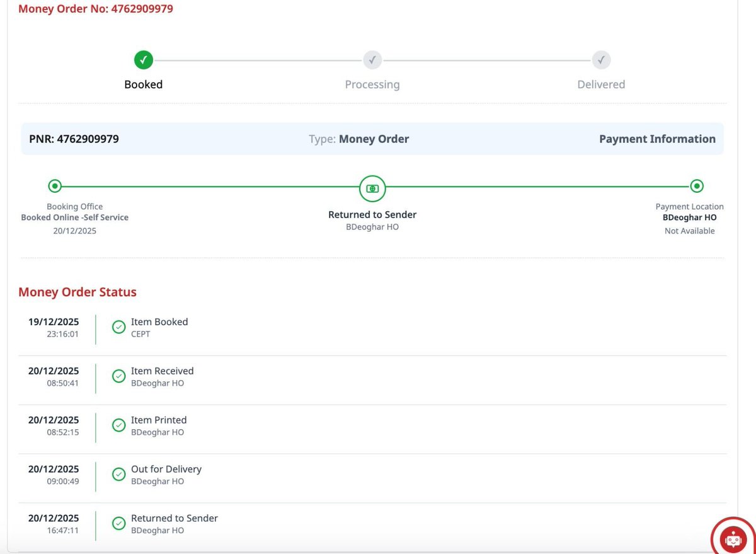
Task: Click the 08:50:41 timestamp
Action: 63,383
